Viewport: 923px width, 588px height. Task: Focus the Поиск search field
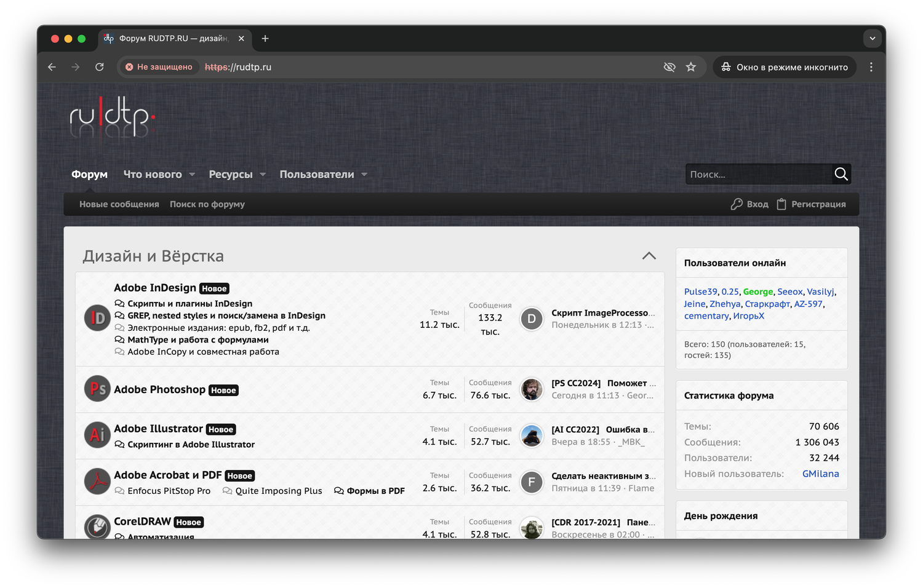[759, 174]
